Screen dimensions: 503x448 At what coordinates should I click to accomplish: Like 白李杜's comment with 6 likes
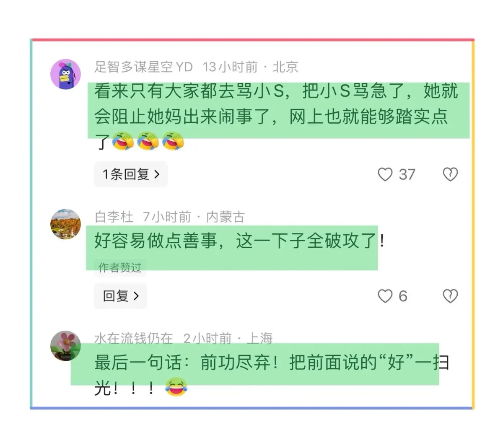pyautogui.click(x=385, y=296)
